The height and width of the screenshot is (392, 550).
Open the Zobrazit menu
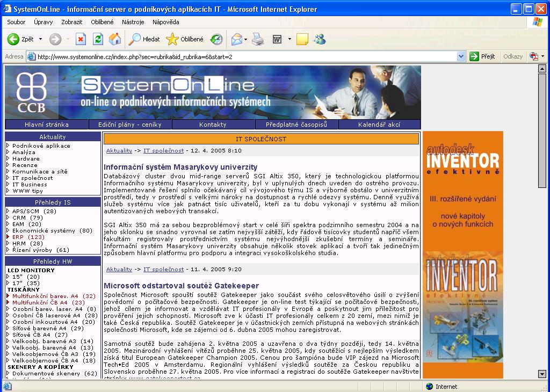point(72,22)
